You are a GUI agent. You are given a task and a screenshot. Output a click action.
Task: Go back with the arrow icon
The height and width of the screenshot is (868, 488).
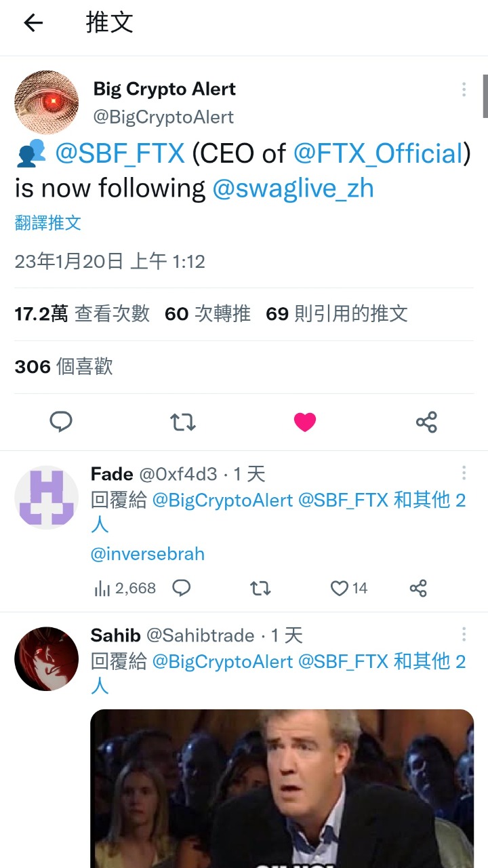33,23
